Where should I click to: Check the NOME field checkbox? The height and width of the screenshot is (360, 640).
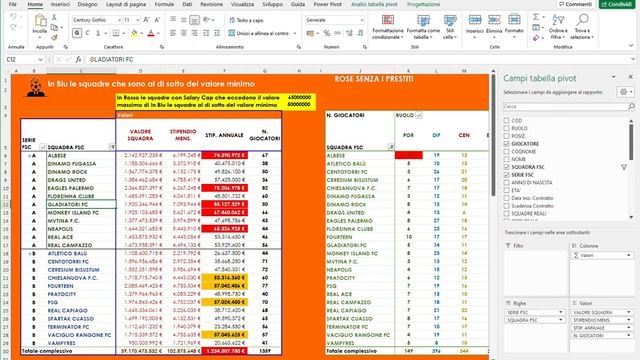(x=507, y=159)
